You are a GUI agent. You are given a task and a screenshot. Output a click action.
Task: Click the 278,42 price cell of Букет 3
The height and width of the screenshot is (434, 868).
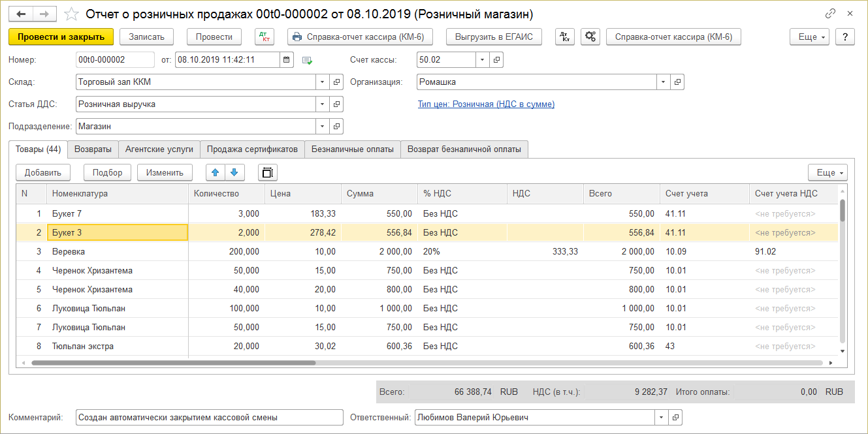point(302,232)
